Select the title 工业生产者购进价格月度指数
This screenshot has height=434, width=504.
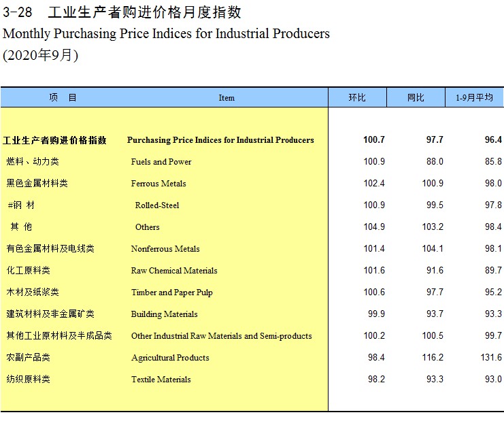coord(144,12)
